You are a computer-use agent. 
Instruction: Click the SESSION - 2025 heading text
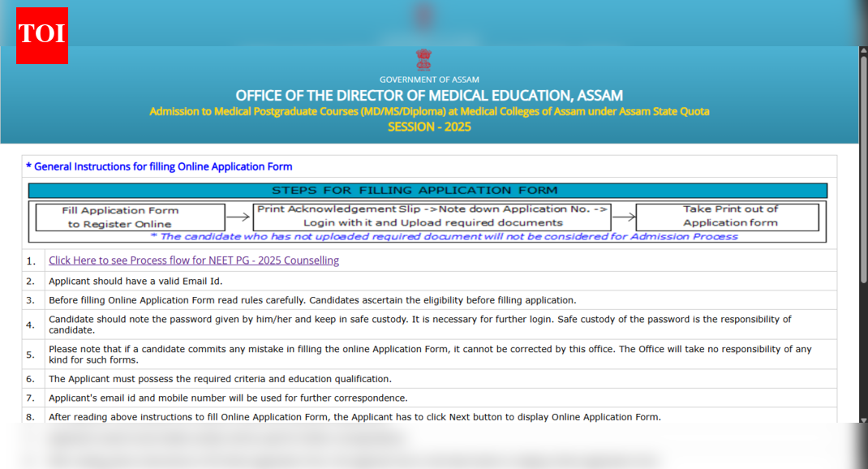pyautogui.click(x=429, y=127)
